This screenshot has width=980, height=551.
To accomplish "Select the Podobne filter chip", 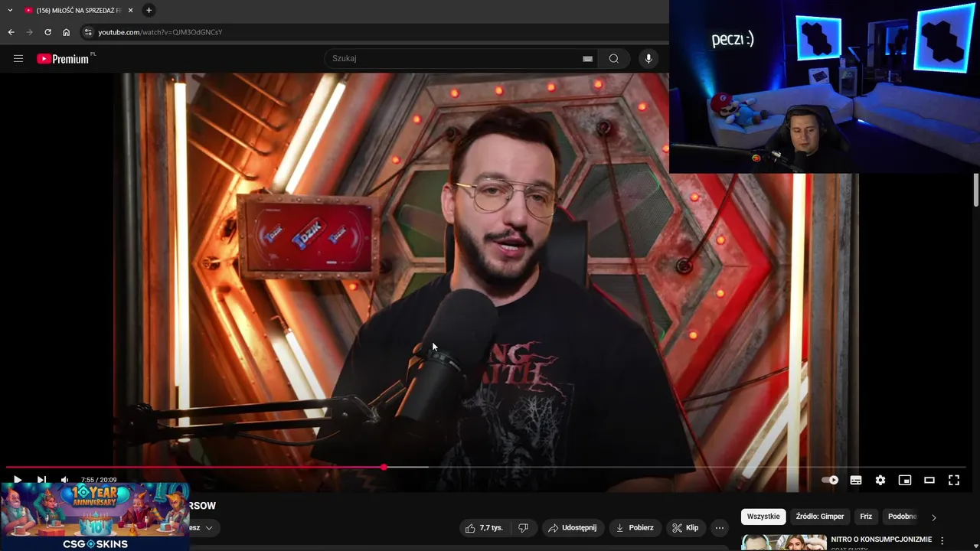I will pos(902,517).
